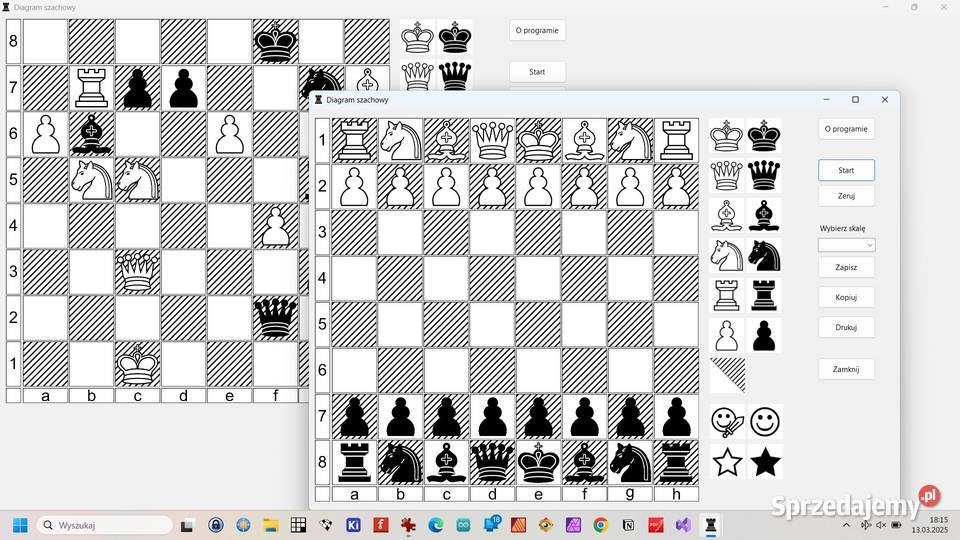Click white king on c1 in back board
The width and height of the screenshot is (960, 540).
pyautogui.click(x=138, y=364)
